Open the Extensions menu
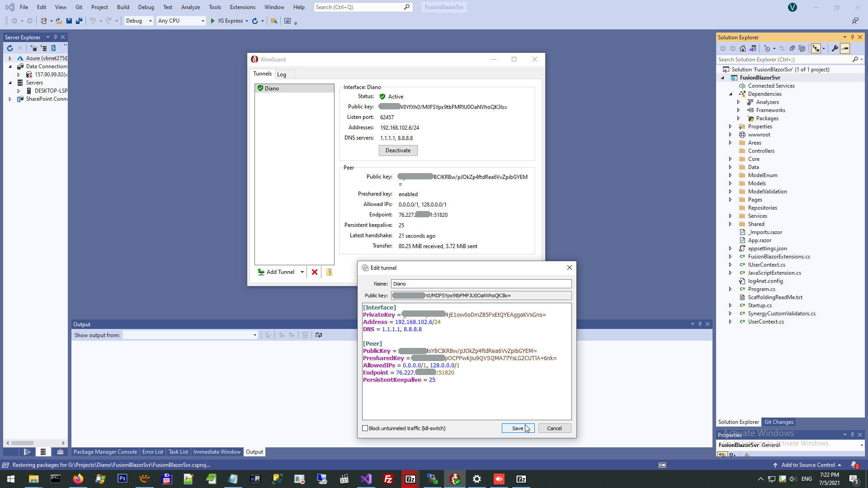The image size is (868, 488). (x=242, y=7)
